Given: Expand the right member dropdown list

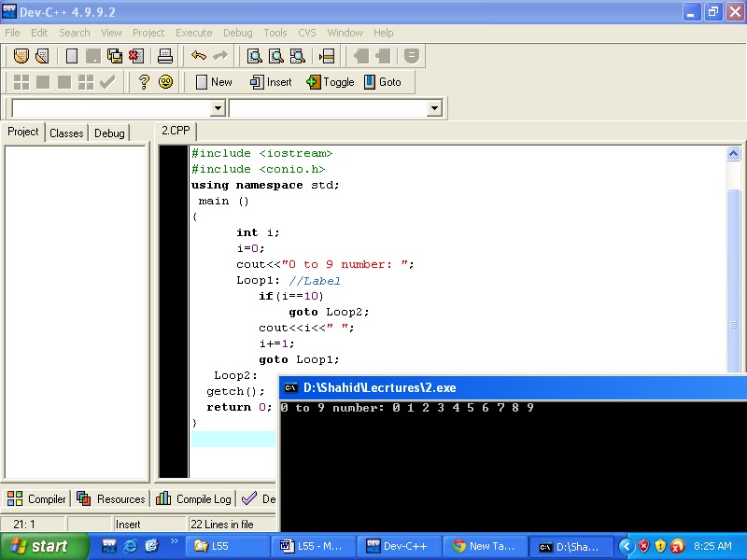Looking at the screenshot, I should (434, 109).
